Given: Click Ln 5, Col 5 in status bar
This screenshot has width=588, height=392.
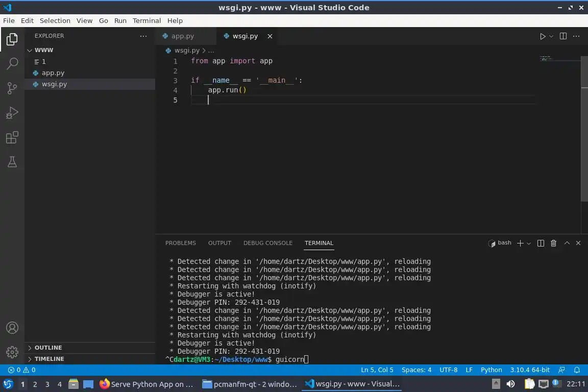Looking at the screenshot, I should (x=377, y=370).
